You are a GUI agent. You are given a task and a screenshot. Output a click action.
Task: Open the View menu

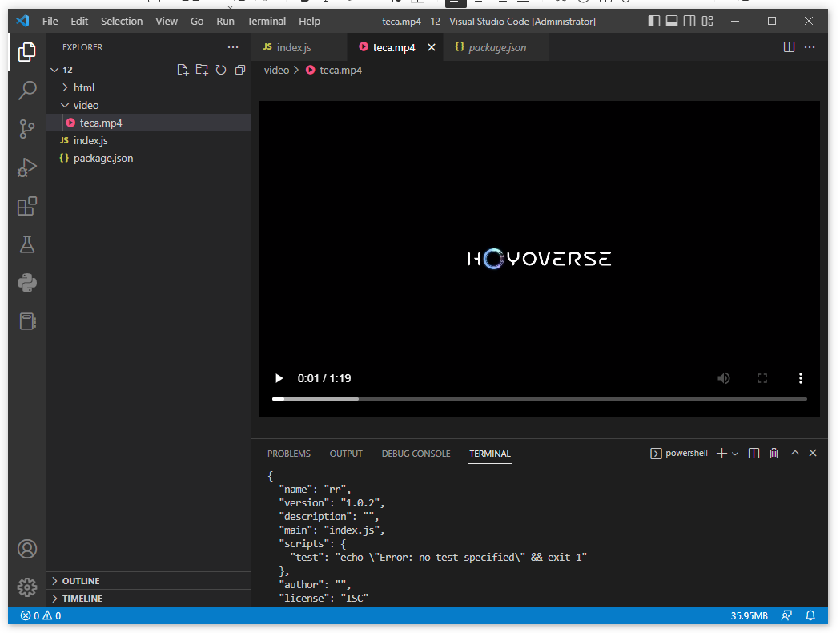(166, 21)
